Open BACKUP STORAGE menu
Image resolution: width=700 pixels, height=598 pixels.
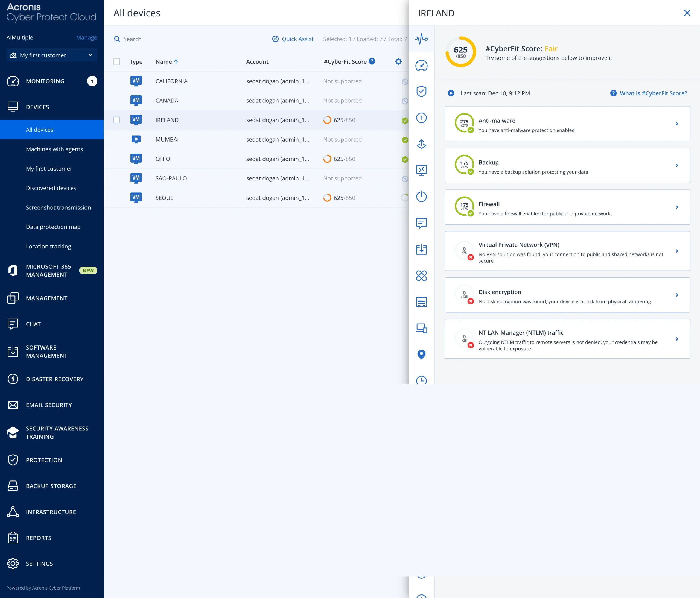tap(52, 486)
